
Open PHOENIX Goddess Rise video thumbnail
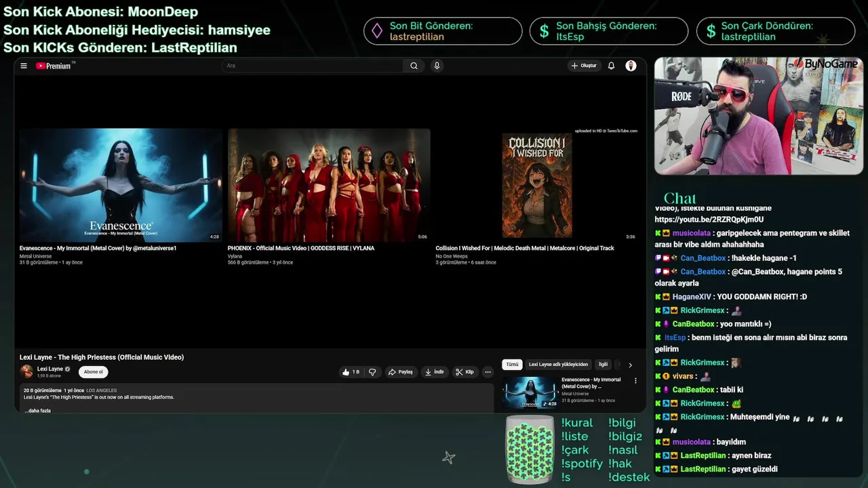(329, 185)
